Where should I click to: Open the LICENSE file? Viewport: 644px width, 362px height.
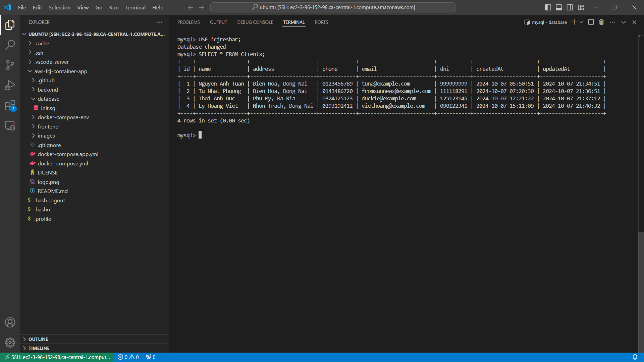coord(95,173)
